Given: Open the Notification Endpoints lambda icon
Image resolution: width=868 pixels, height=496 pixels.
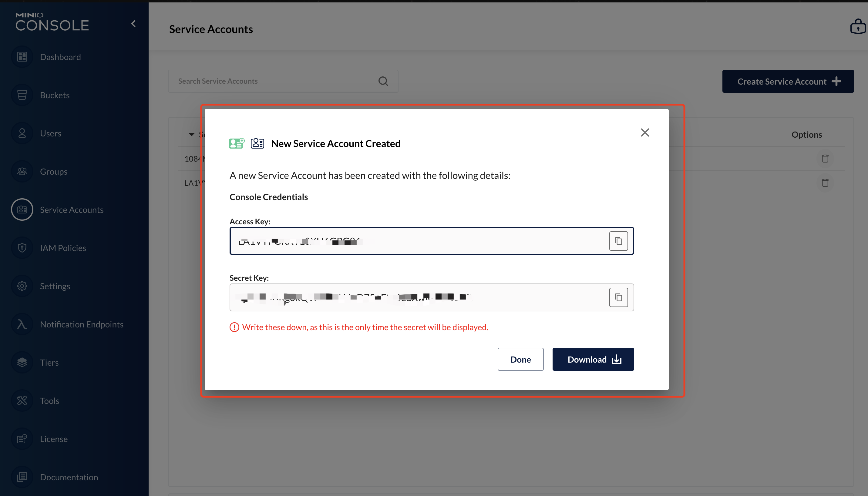Looking at the screenshot, I should tap(22, 324).
